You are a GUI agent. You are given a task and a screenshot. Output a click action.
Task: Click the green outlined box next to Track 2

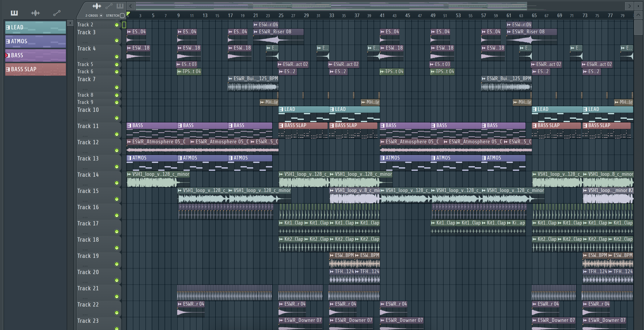pyautogui.click(x=124, y=25)
